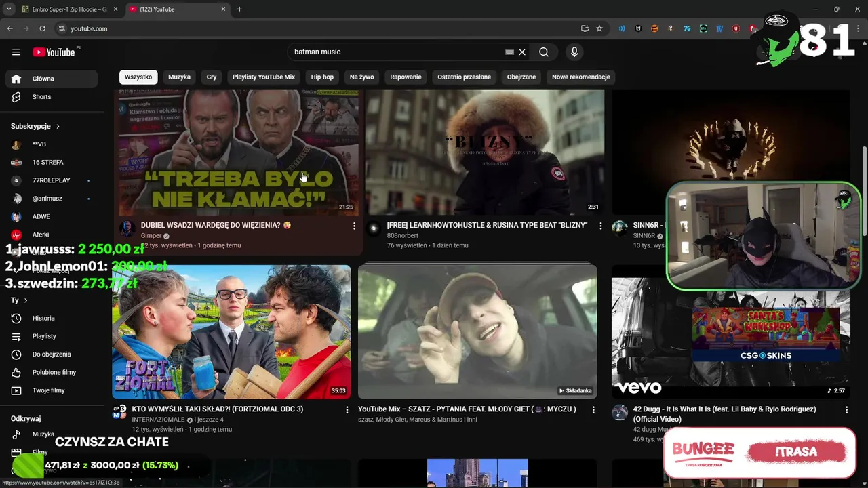Select the Obejrzane filter chip
The image size is (868, 488).
click(x=521, y=77)
